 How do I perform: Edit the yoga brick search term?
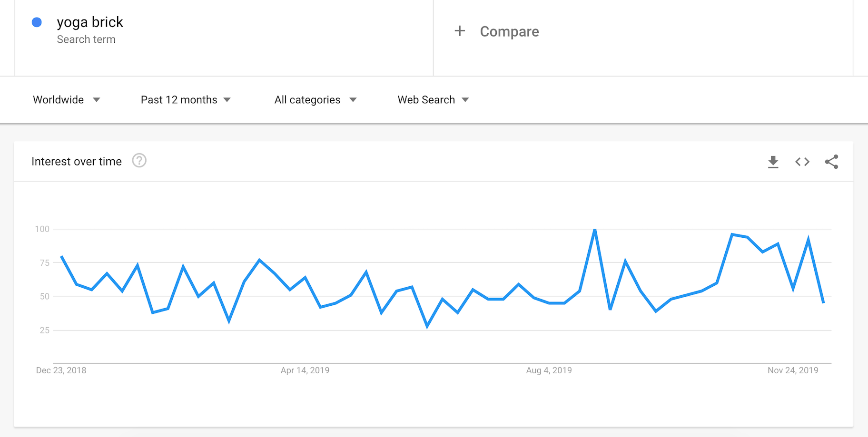[x=90, y=22]
